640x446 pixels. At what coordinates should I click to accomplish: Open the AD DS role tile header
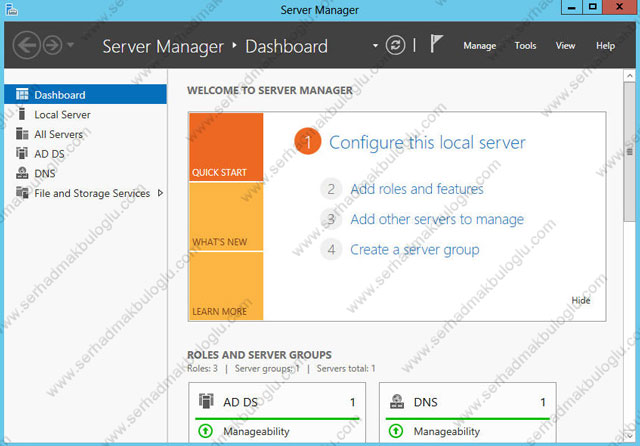click(277, 402)
